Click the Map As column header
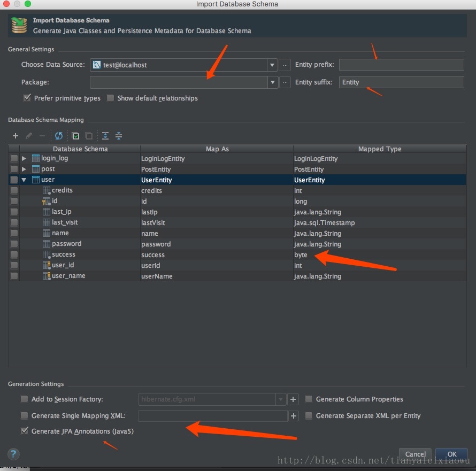Viewport: 476px width, 471px height. (x=217, y=149)
